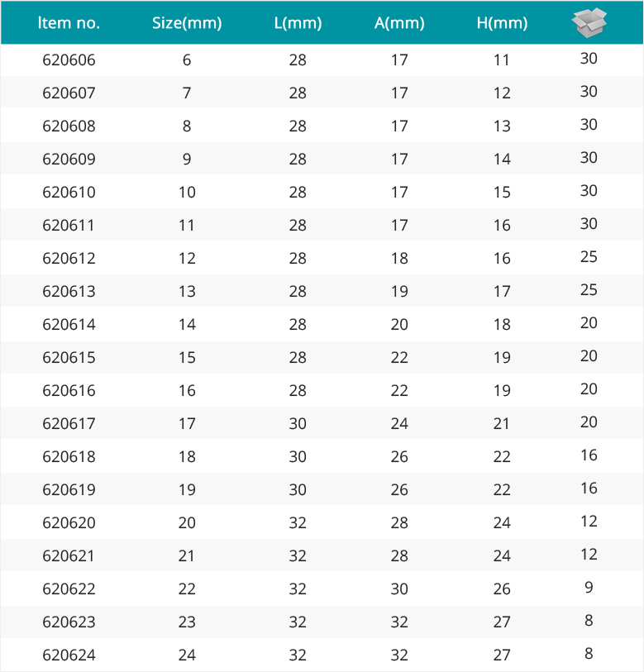This screenshot has width=644, height=672.
Task: Select item number 620614
Action: point(69,325)
